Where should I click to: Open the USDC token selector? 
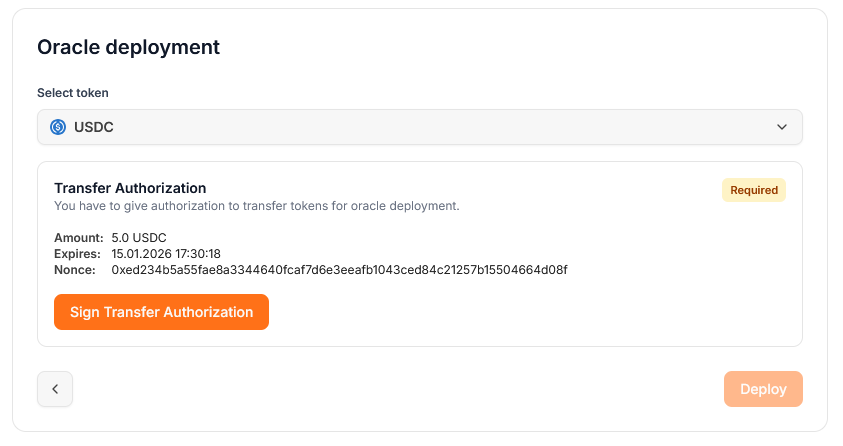point(420,127)
